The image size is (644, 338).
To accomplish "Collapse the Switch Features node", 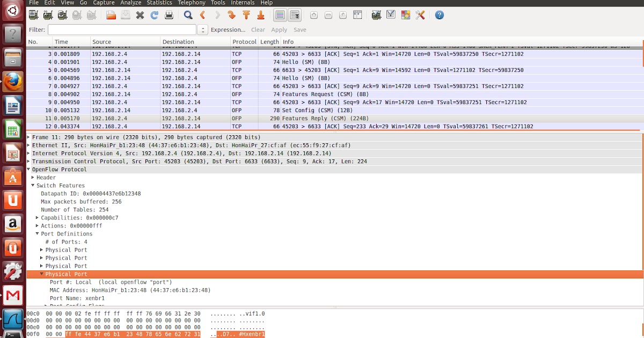I will point(33,186).
